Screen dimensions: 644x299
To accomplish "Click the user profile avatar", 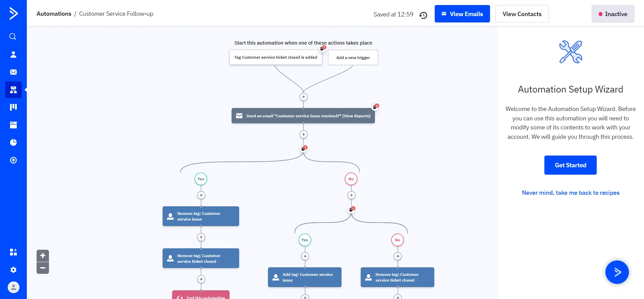I will [x=13, y=287].
